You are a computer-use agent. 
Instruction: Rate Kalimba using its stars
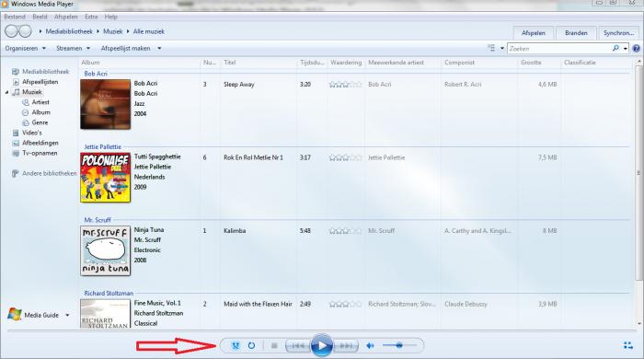coord(345,231)
